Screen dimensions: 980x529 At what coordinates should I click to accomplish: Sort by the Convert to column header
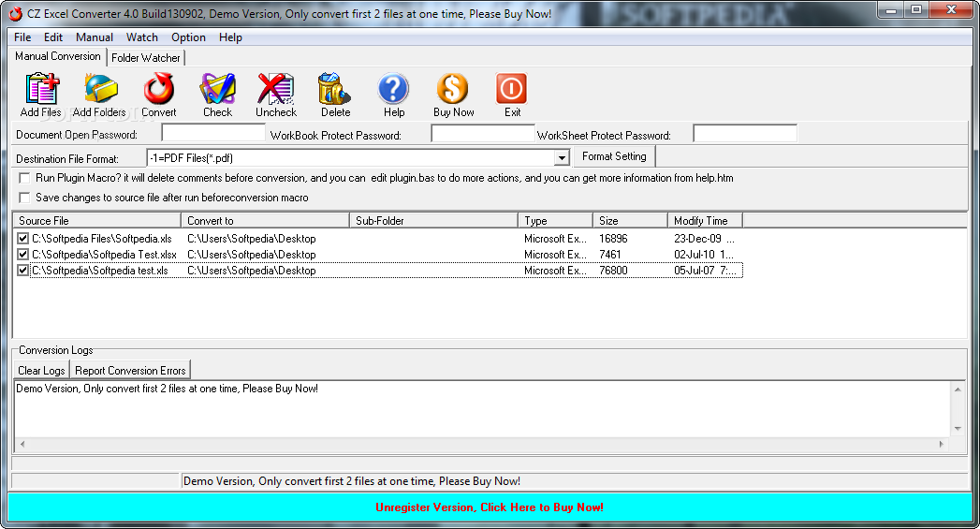(x=265, y=221)
